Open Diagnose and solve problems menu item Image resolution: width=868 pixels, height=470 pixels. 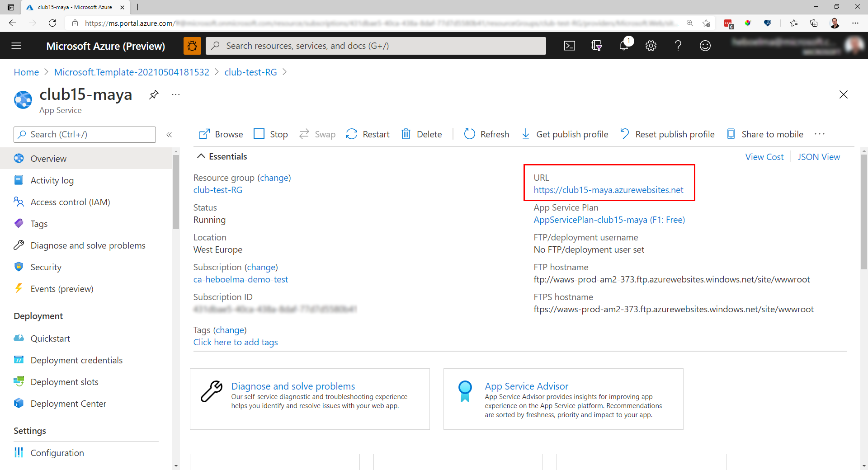click(x=86, y=245)
